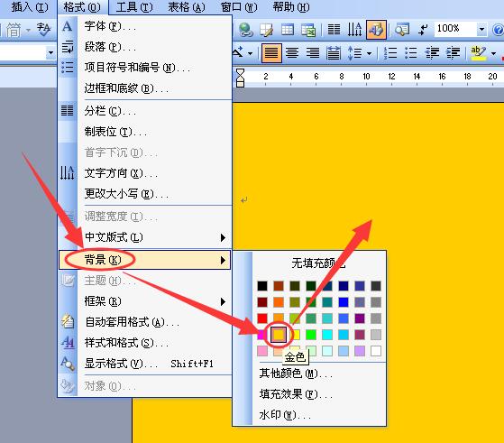The width and height of the screenshot is (504, 443).
Task: Toggle the Drawing toolbar button
Action: pos(376,30)
